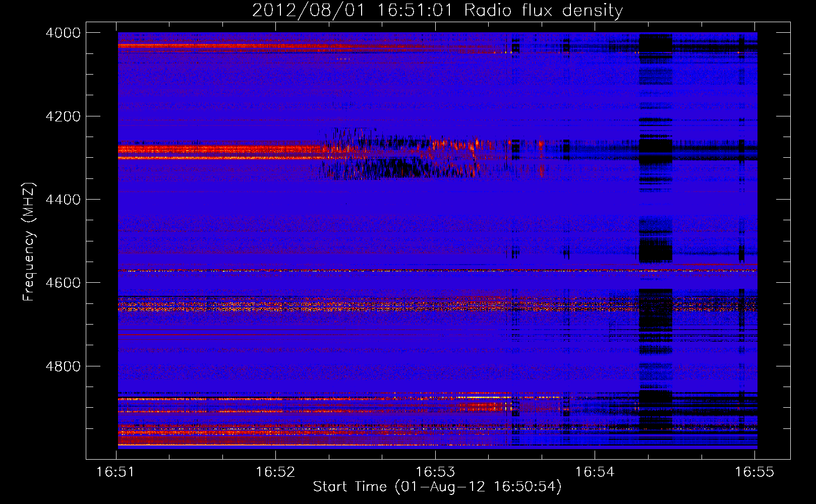
Task: Click the 'Frequency (MHZ)' axis title
Action: click(x=28, y=242)
